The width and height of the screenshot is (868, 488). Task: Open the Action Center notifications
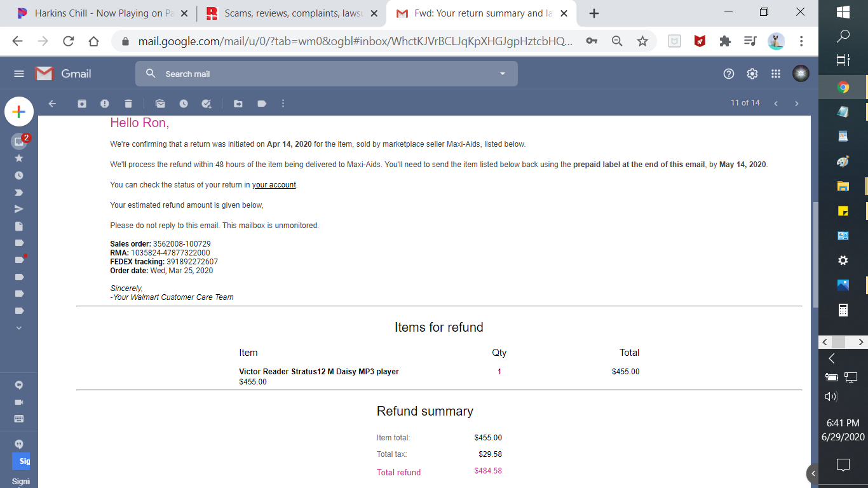click(x=843, y=464)
